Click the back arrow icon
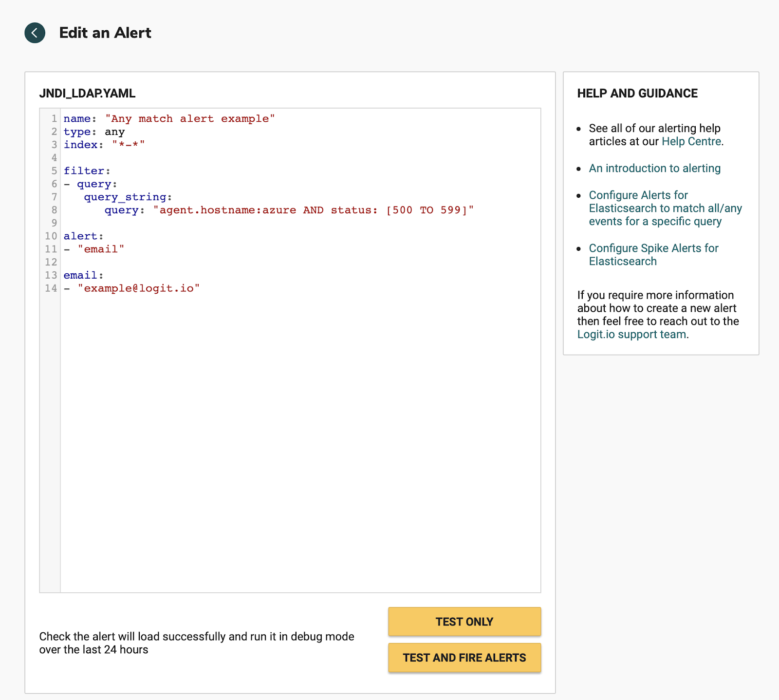 (35, 33)
